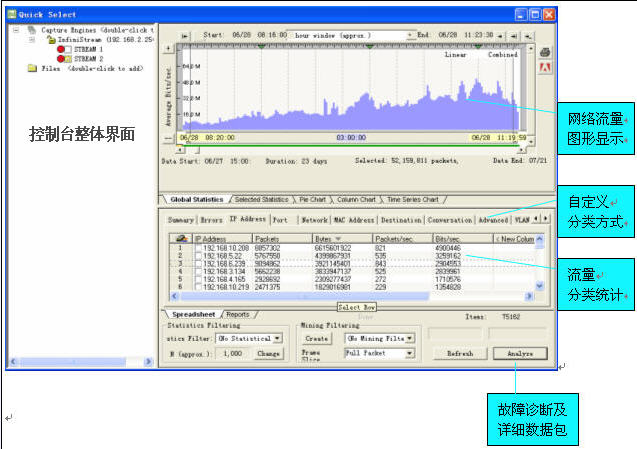Tick the checkbox next to 192.168.5.22
Screen dimensions: 637x449
(198, 255)
